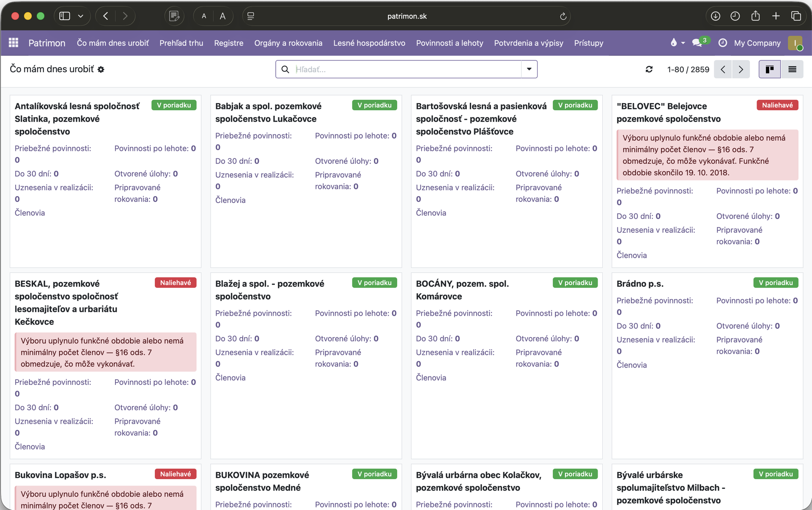The width and height of the screenshot is (812, 510).
Task: Switch to list view
Action: pyautogui.click(x=792, y=69)
